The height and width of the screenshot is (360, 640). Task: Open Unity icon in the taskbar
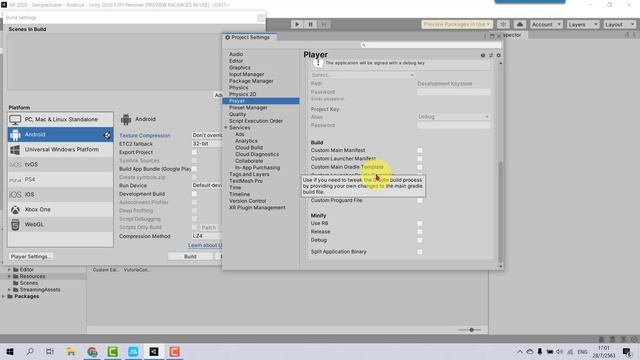pyautogui.click(x=154, y=351)
